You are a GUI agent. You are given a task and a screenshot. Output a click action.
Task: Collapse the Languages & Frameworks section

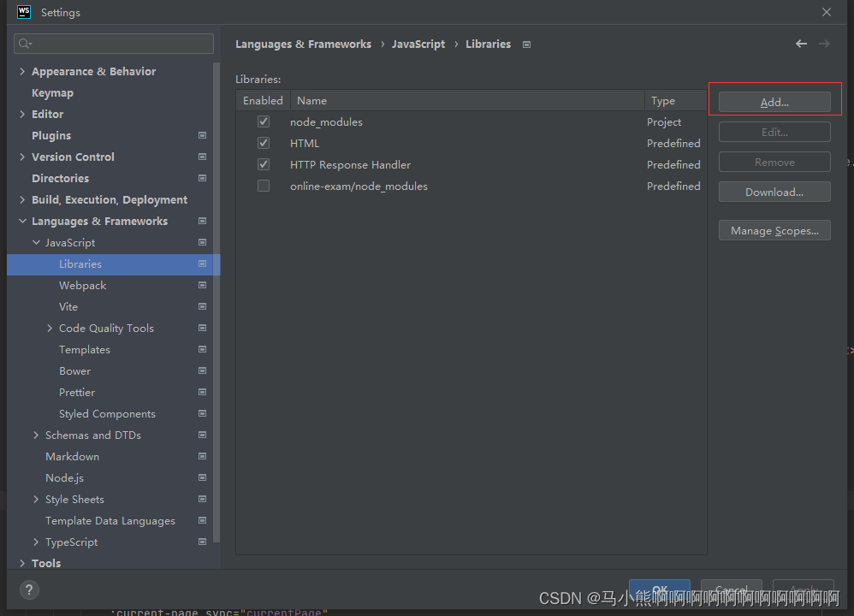pyautogui.click(x=22, y=221)
